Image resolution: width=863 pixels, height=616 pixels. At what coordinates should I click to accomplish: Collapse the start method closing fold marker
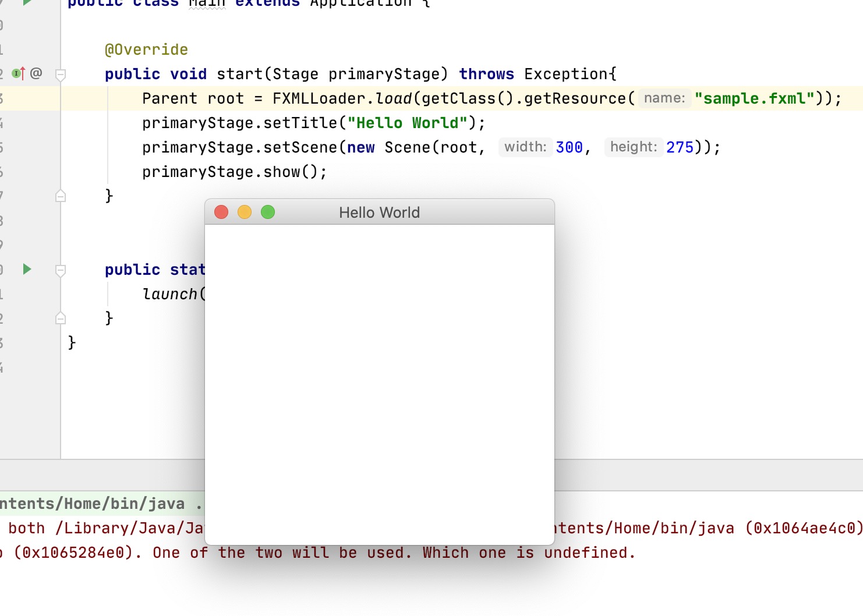click(61, 196)
